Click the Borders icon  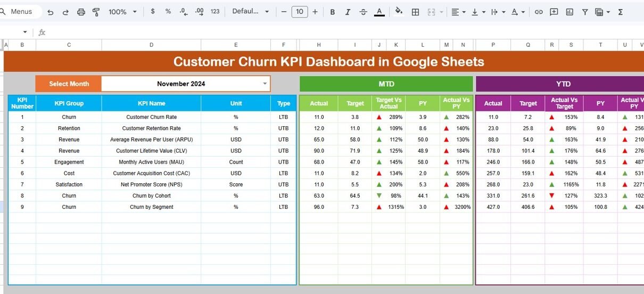pyautogui.click(x=416, y=12)
